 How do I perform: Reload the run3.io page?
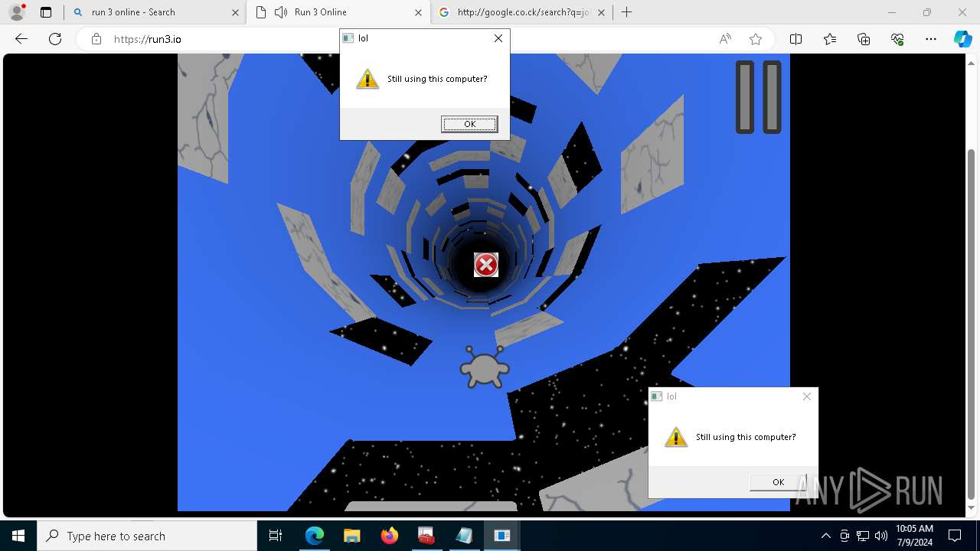55,39
